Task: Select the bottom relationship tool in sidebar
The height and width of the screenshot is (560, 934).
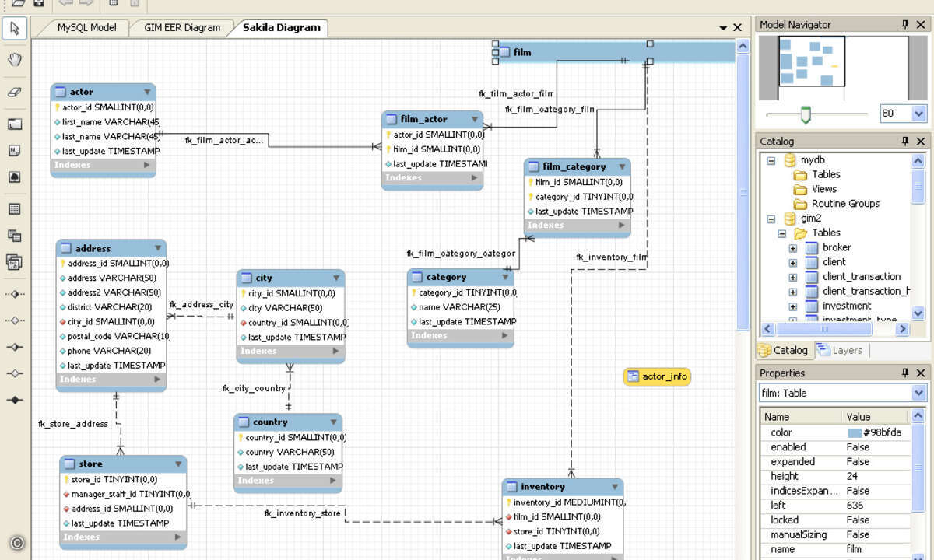Action: pyautogui.click(x=15, y=400)
